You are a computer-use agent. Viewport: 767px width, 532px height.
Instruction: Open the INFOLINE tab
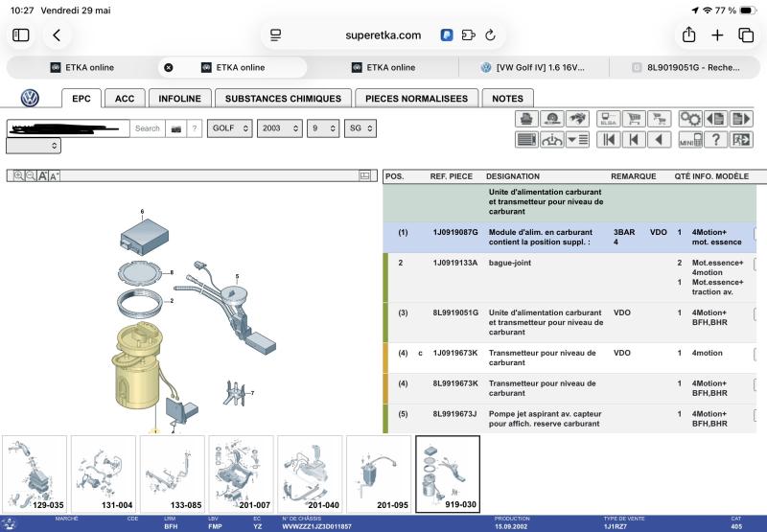[x=180, y=99]
